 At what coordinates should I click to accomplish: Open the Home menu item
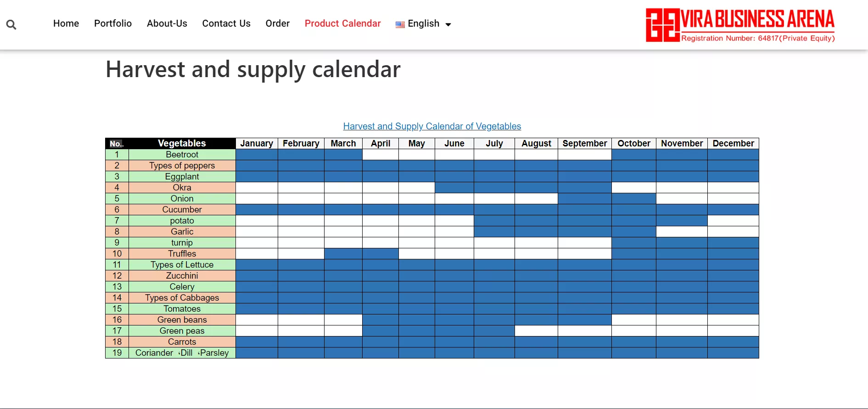click(66, 23)
